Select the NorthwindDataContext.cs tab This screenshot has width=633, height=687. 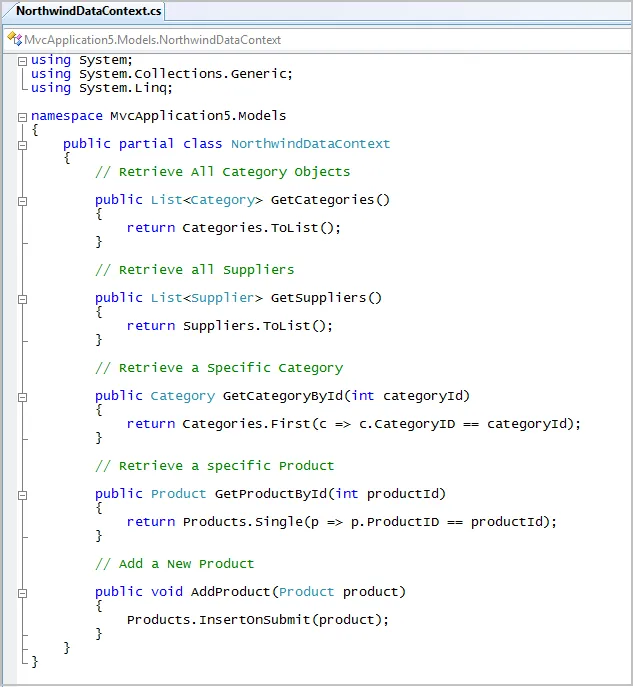(88, 11)
